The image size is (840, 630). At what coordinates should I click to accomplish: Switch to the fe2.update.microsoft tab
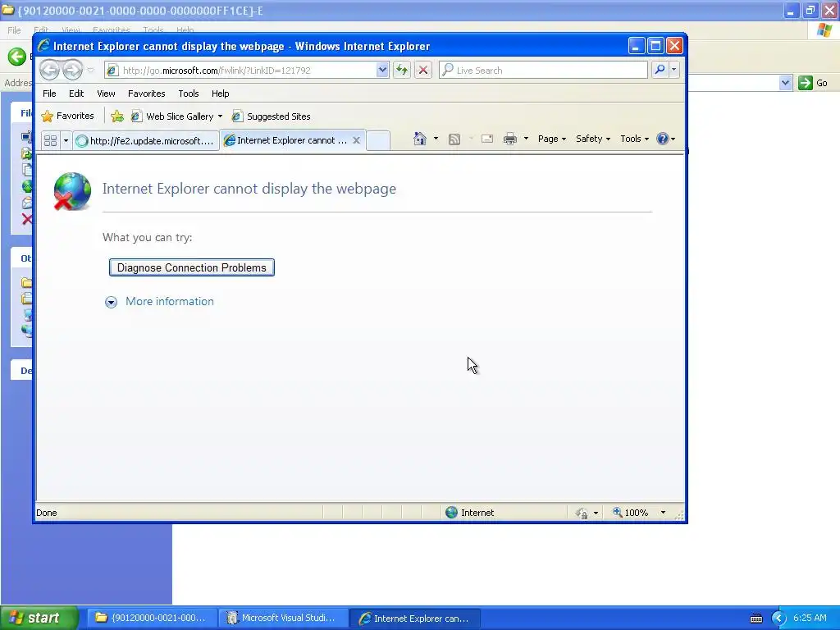point(146,140)
